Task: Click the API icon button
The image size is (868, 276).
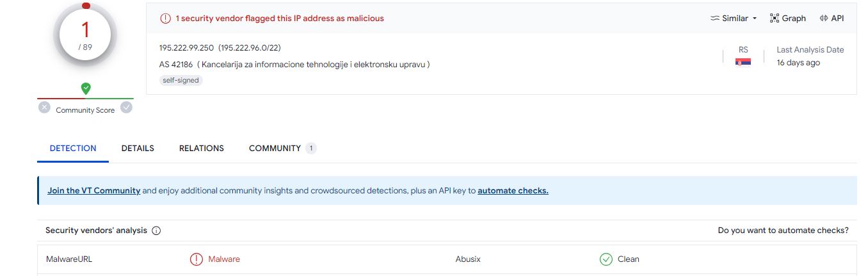Action: 824,19
